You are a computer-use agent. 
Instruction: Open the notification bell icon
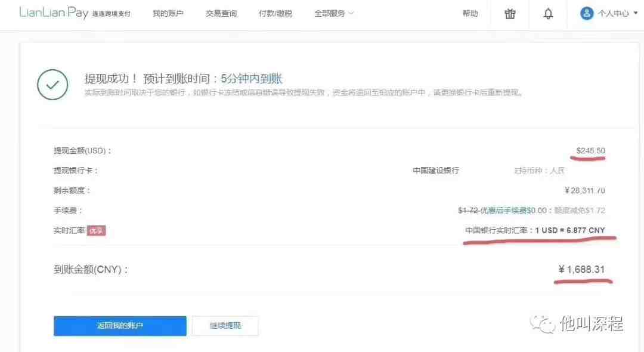coord(548,14)
